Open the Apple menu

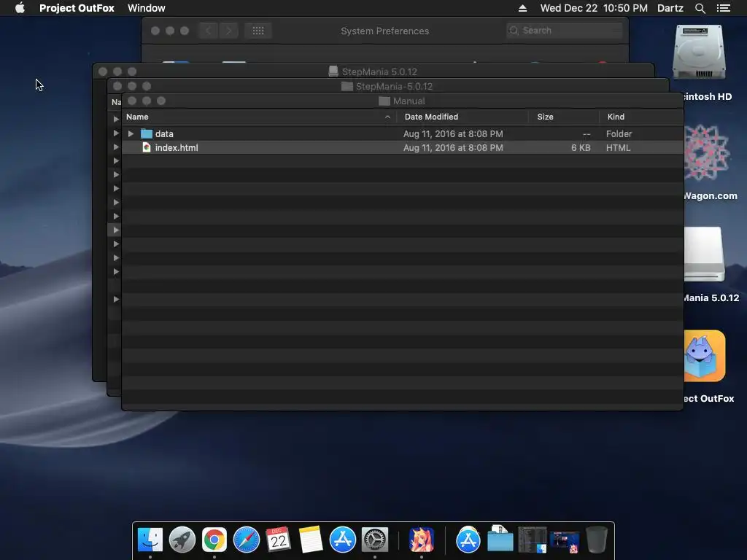[x=20, y=8]
